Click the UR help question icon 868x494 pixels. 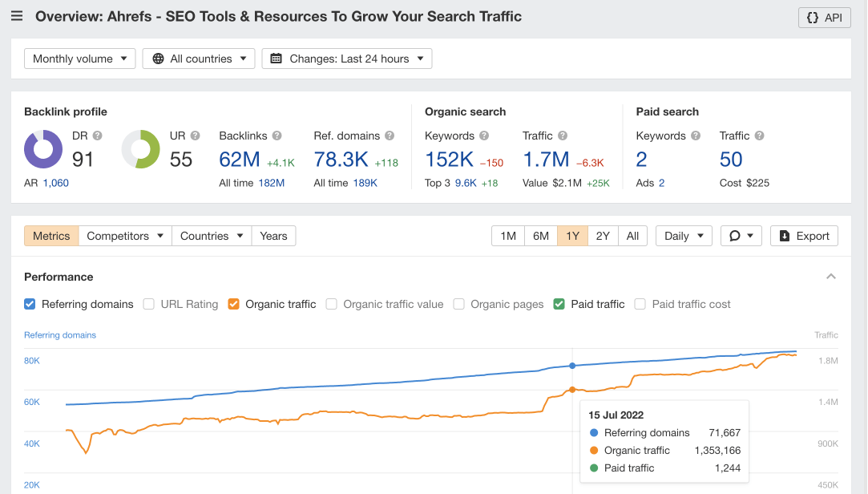(x=195, y=136)
